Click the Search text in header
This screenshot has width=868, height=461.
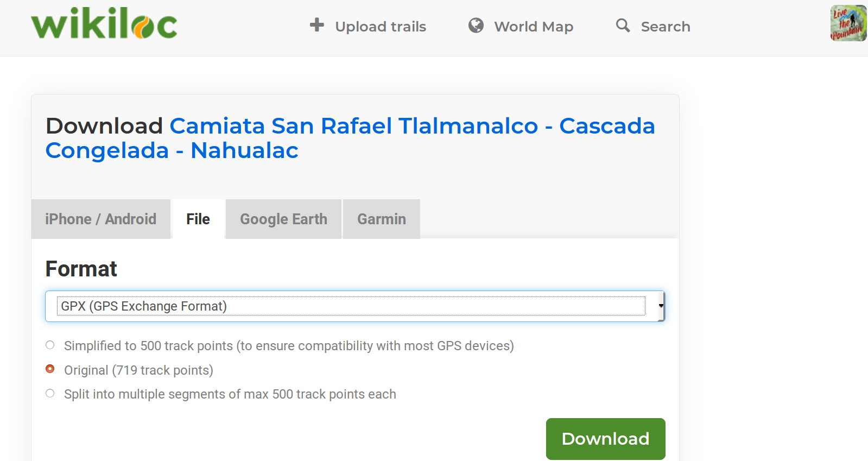665,27
